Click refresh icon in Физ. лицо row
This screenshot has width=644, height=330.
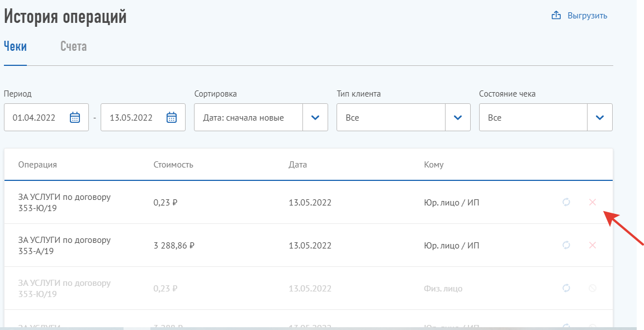[x=566, y=288]
